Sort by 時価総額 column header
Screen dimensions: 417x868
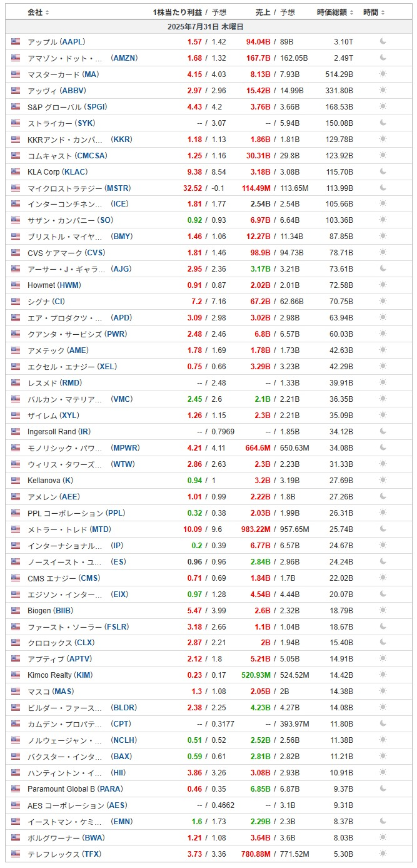pos(335,13)
